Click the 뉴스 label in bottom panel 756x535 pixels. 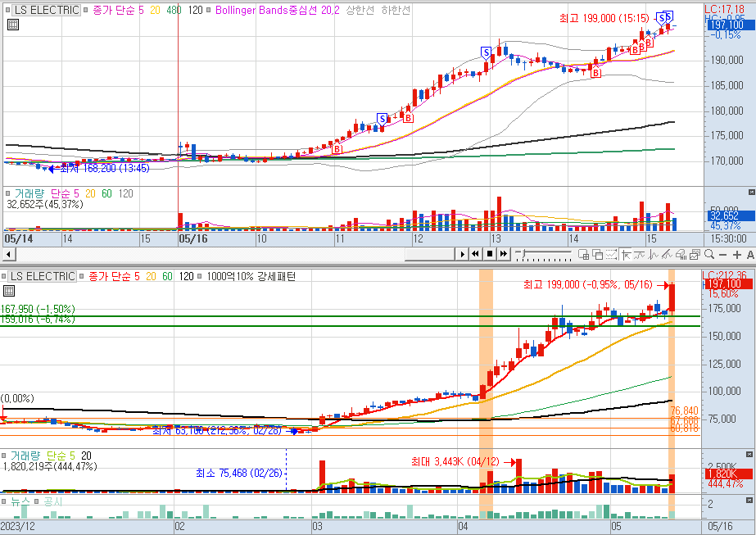[20, 502]
